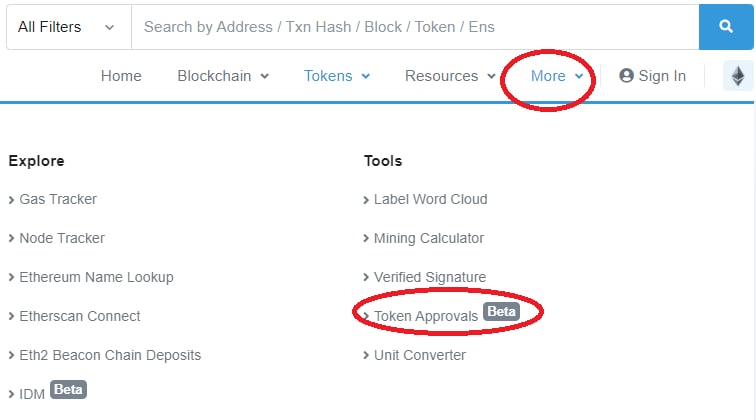Expand the Tokens menu
This screenshot has width=756, height=420.
click(337, 76)
